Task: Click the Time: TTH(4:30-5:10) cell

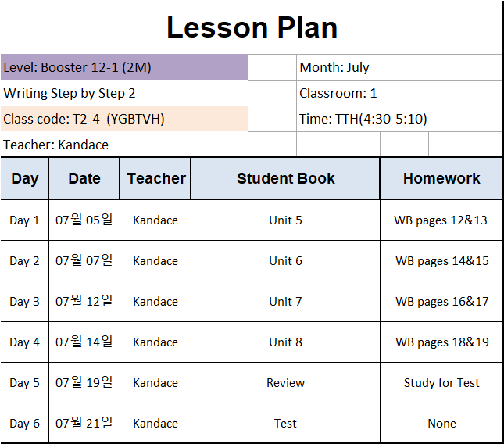Action: (399, 119)
